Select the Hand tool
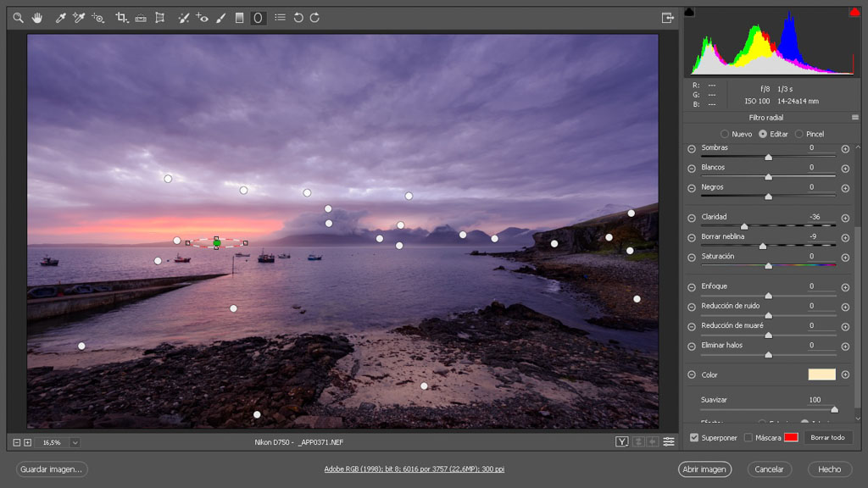Image resolution: width=868 pixels, height=488 pixels. point(37,18)
